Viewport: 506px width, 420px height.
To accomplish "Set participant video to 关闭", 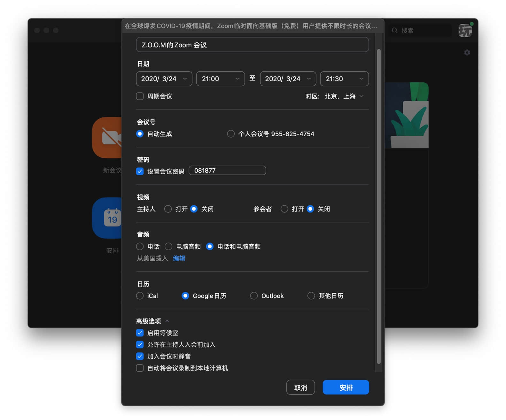I will pyautogui.click(x=310, y=209).
